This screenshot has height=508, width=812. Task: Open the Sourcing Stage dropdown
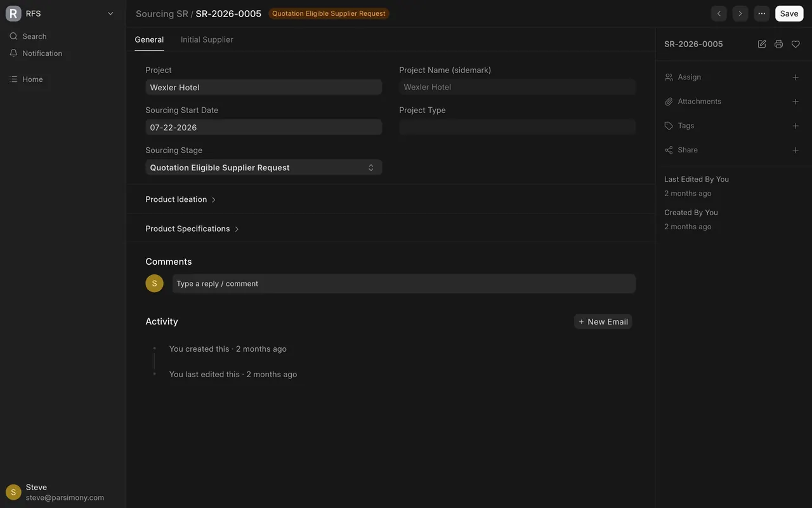(264, 167)
